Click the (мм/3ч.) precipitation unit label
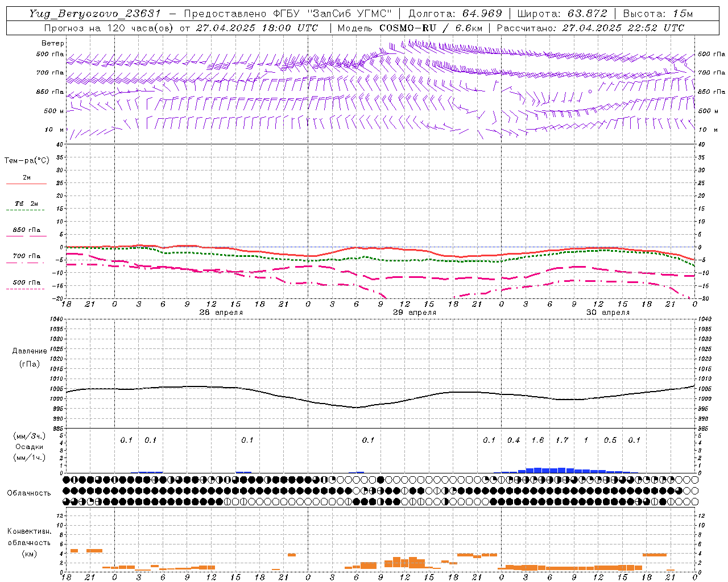Image resolution: width=728 pixels, height=582 pixels. pos(30,436)
